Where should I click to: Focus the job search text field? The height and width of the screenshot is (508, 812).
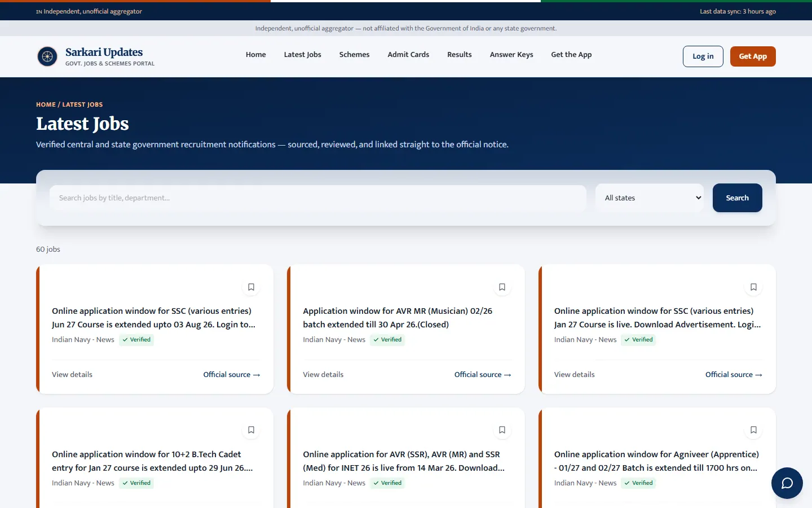pyautogui.click(x=318, y=198)
